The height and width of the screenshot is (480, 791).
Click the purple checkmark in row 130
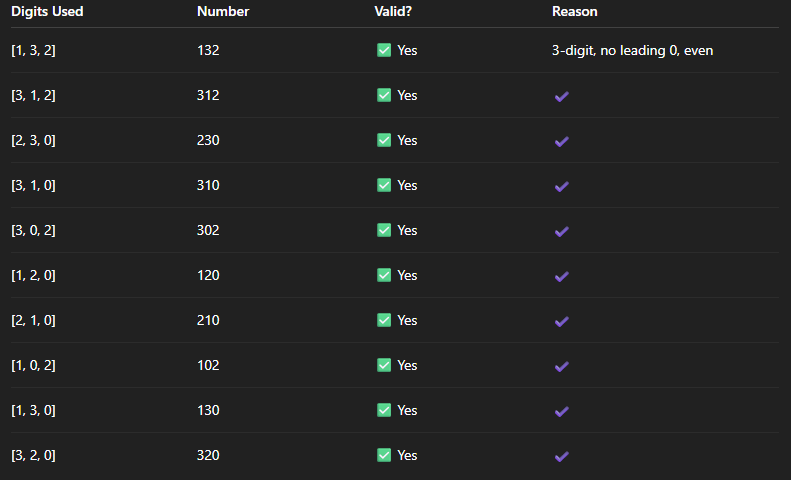point(561,411)
